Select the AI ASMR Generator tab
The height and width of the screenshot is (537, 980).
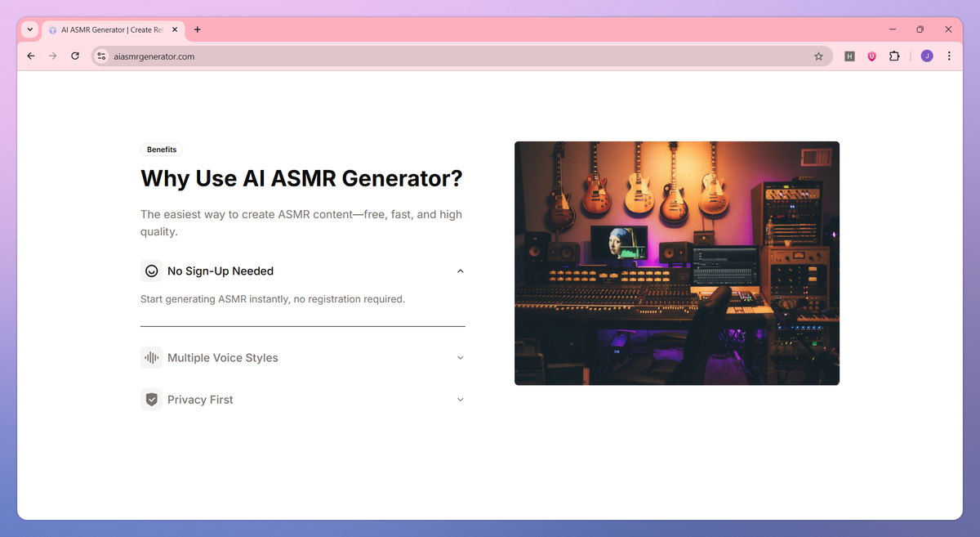click(113, 29)
